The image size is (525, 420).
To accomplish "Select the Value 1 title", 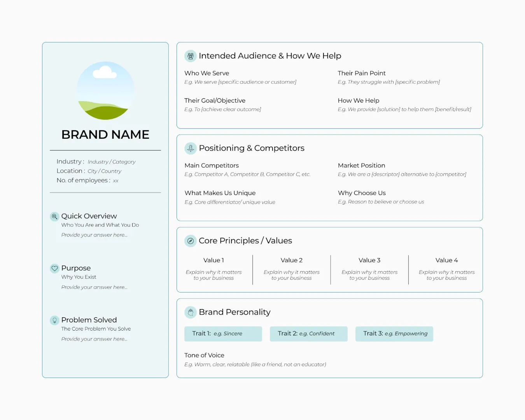I will tap(213, 260).
